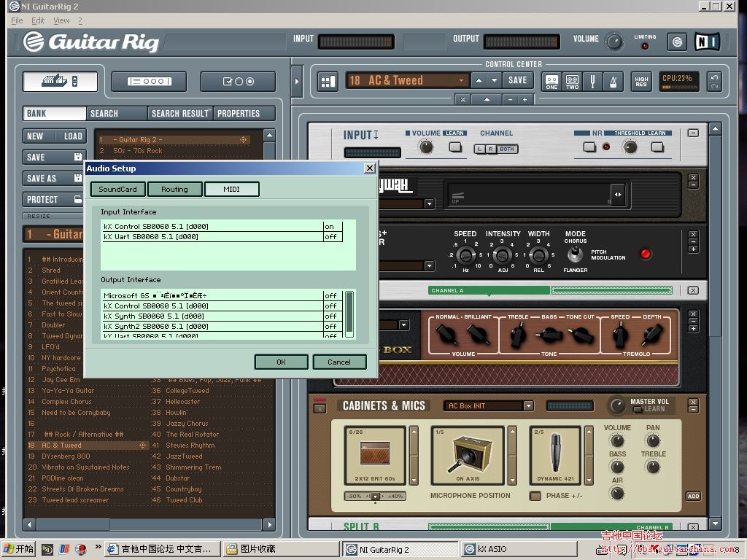747x560 pixels.
Task: Collapse the Input module with minus button
Action: click(x=693, y=133)
